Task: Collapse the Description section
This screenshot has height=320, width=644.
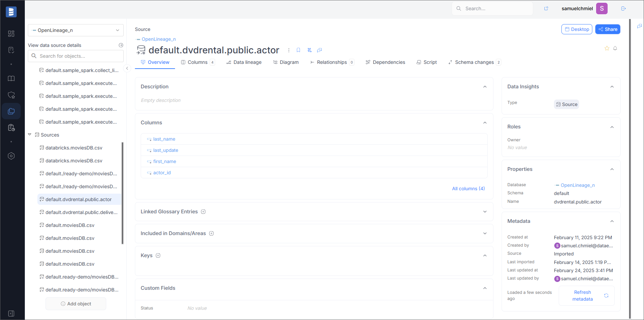Action: (x=485, y=87)
